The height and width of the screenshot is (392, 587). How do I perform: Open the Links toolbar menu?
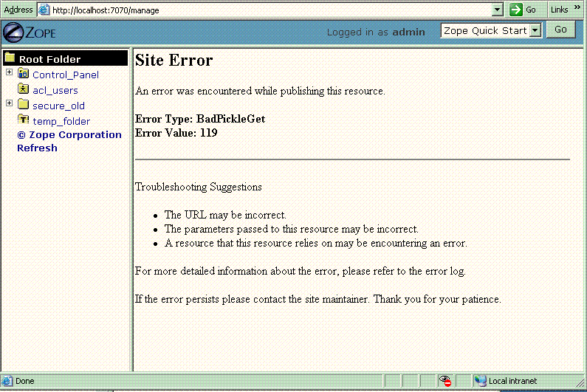pos(563,10)
